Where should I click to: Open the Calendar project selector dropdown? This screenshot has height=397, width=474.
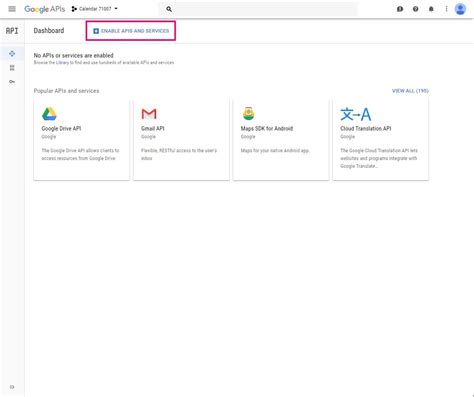tap(95, 9)
